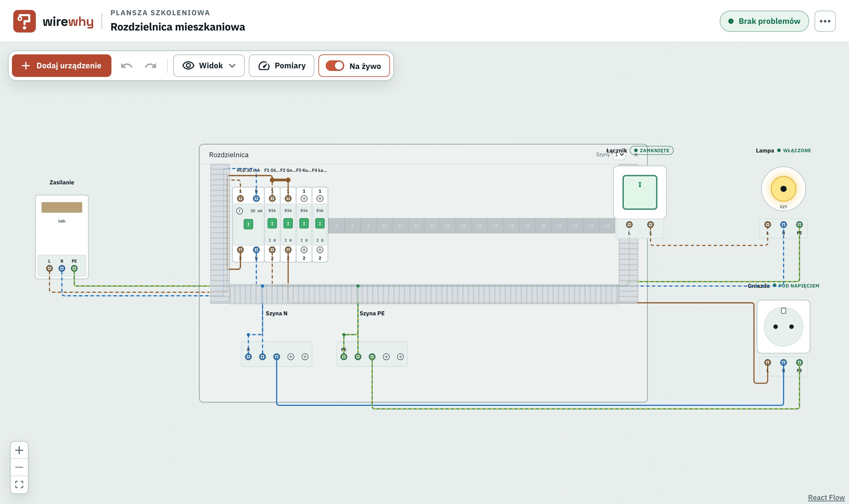The image size is (849, 504).
Task: Click the Lampa E27 bulb
Action: click(x=783, y=189)
